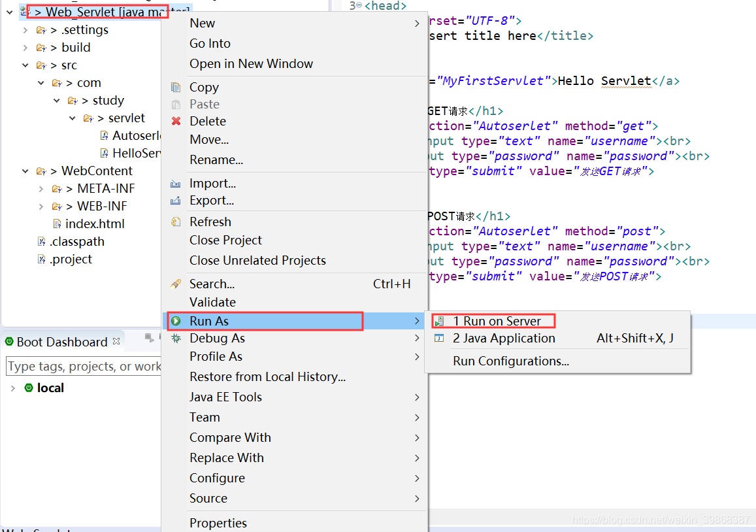This screenshot has width=756, height=532.
Task: Click the Import icon
Action: click(x=176, y=184)
